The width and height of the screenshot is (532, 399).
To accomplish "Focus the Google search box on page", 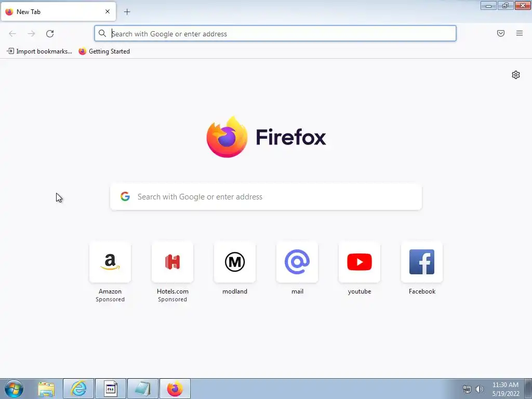I will tap(266, 197).
